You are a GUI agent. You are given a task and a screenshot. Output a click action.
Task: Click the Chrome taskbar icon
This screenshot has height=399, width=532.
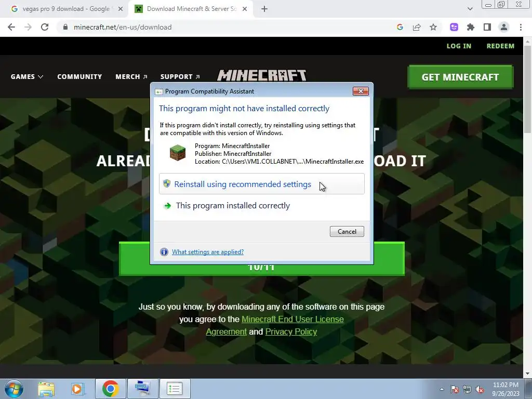click(x=110, y=389)
